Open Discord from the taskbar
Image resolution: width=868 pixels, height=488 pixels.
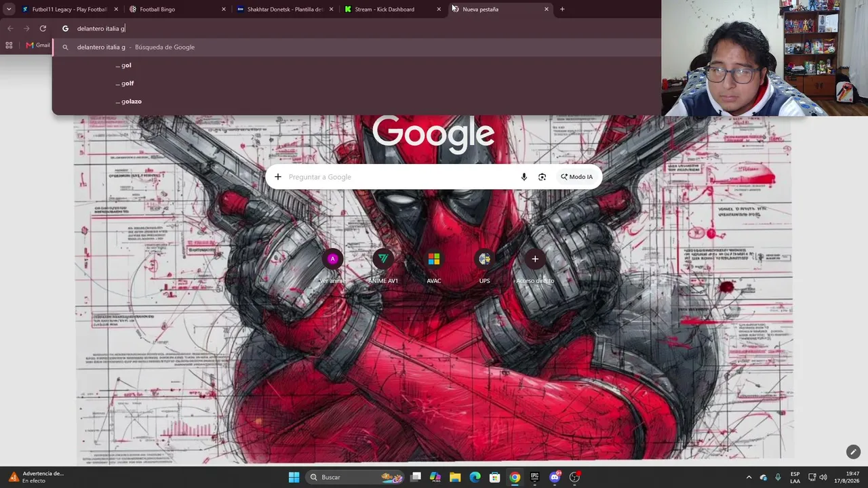[x=555, y=477]
